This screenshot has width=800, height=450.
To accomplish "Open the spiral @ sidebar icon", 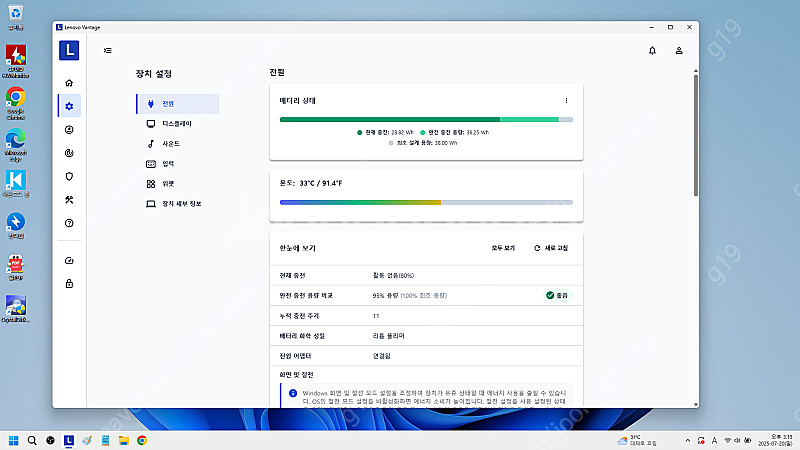I will 69,153.
